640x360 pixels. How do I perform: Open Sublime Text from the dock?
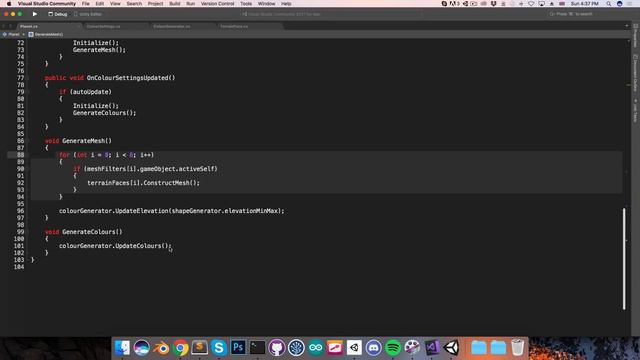pos(200,348)
